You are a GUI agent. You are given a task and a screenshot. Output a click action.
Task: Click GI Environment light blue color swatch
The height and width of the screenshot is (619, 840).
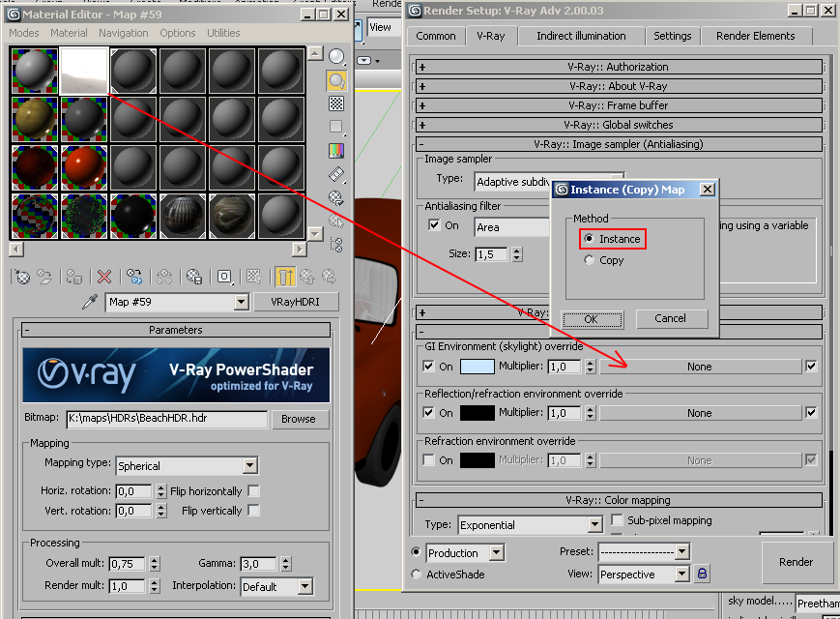pyautogui.click(x=478, y=367)
